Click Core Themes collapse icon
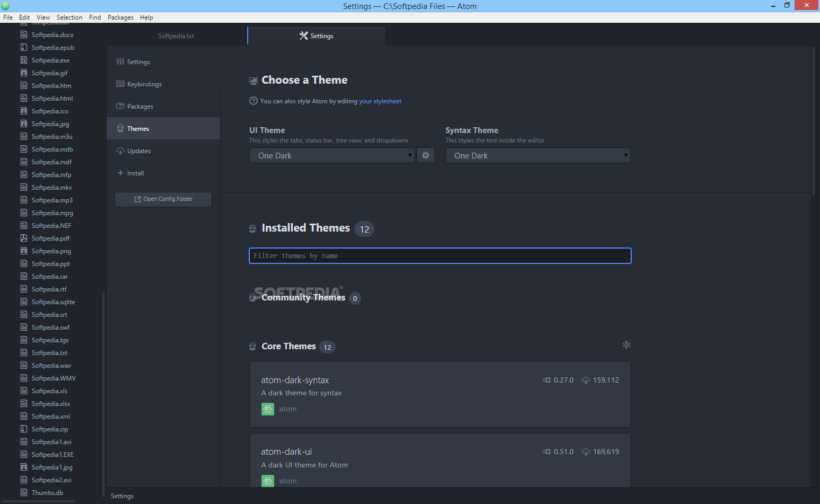 point(626,345)
